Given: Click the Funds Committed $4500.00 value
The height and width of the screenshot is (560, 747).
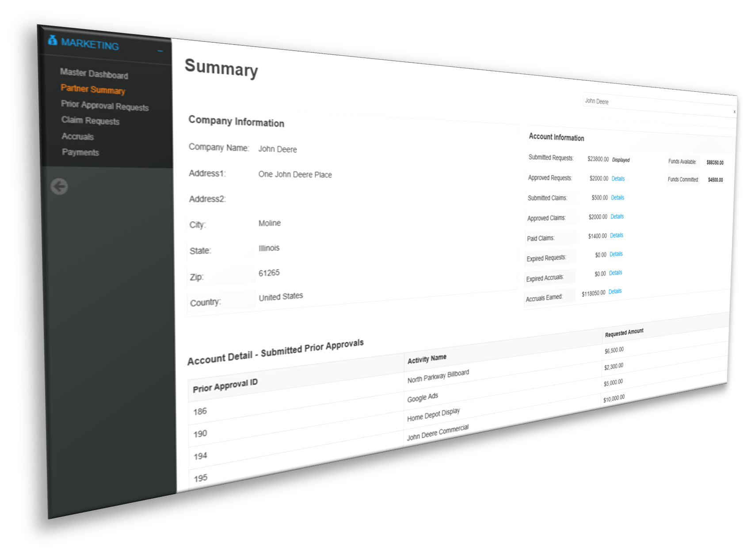Looking at the screenshot, I should pyautogui.click(x=715, y=180).
